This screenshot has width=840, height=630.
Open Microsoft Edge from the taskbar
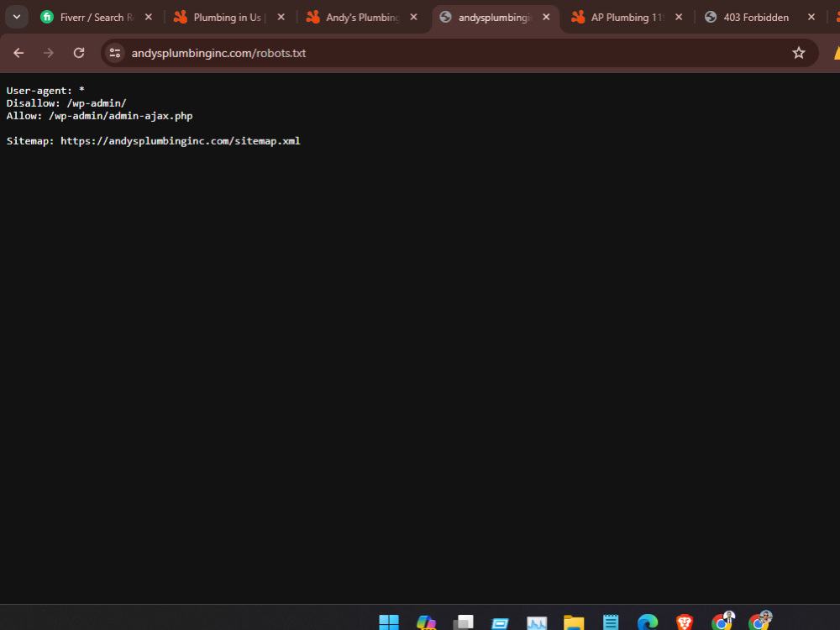648,622
